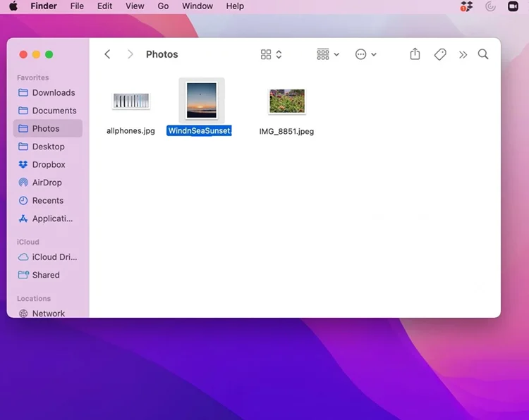Select the WindnSeaSunset image thumbnail
The height and width of the screenshot is (420, 529).
coord(202,100)
